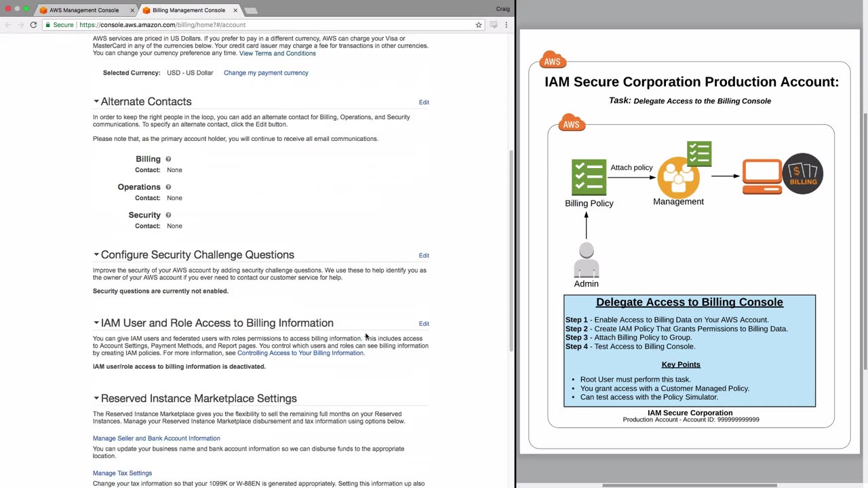Image resolution: width=868 pixels, height=488 pixels.
Task: Collapse Configure Security Challenge Questions section
Action: 96,255
